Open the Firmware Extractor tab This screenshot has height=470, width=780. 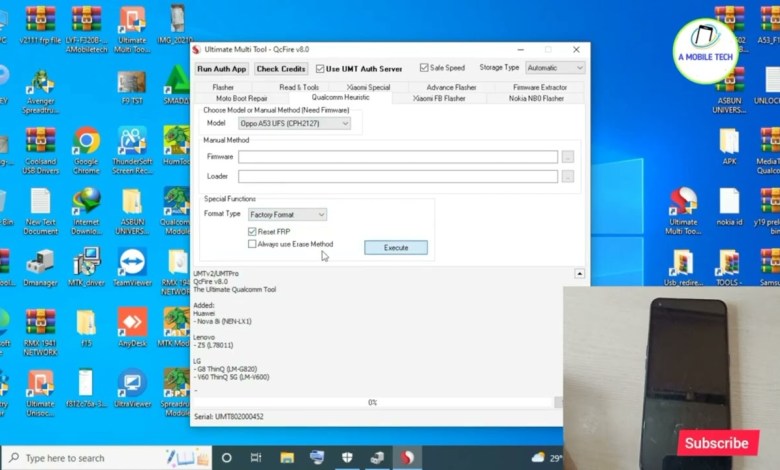540,87
